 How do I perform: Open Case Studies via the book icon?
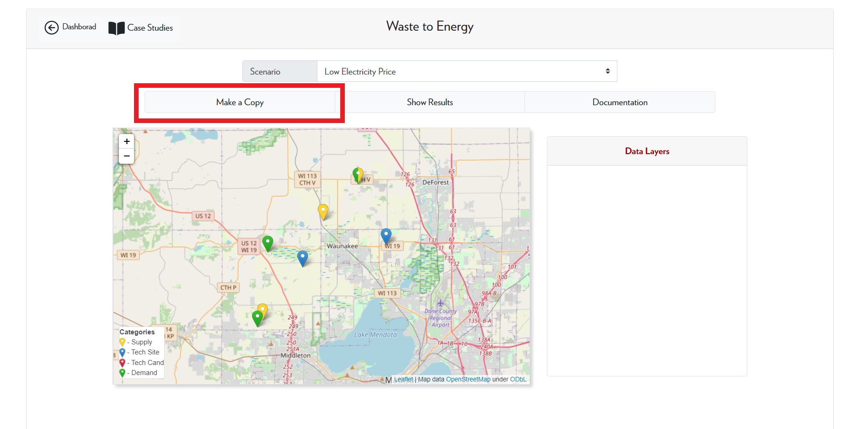116,28
